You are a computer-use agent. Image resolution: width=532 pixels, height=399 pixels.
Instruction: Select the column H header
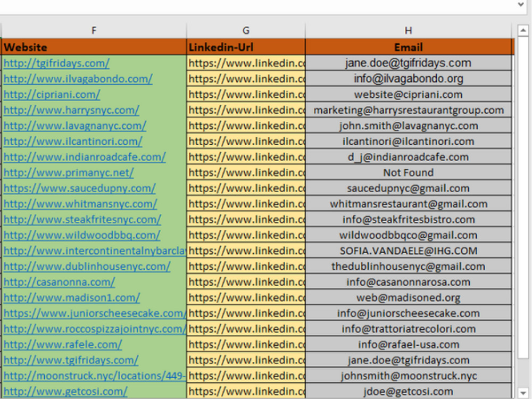point(408,30)
